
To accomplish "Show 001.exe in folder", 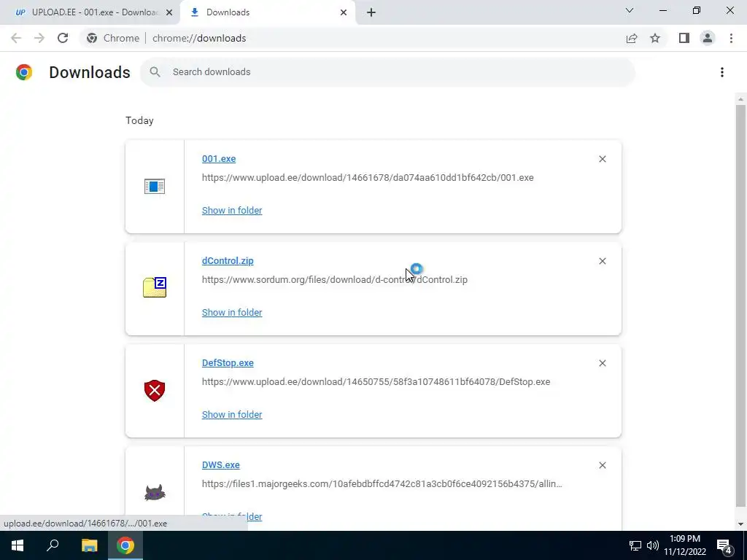I will pos(232,211).
